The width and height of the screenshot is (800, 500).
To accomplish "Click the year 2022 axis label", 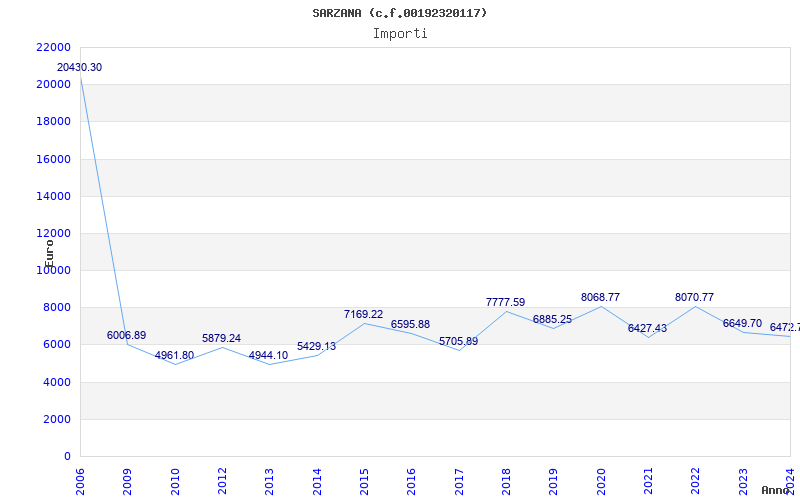I will click(x=695, y=482).
